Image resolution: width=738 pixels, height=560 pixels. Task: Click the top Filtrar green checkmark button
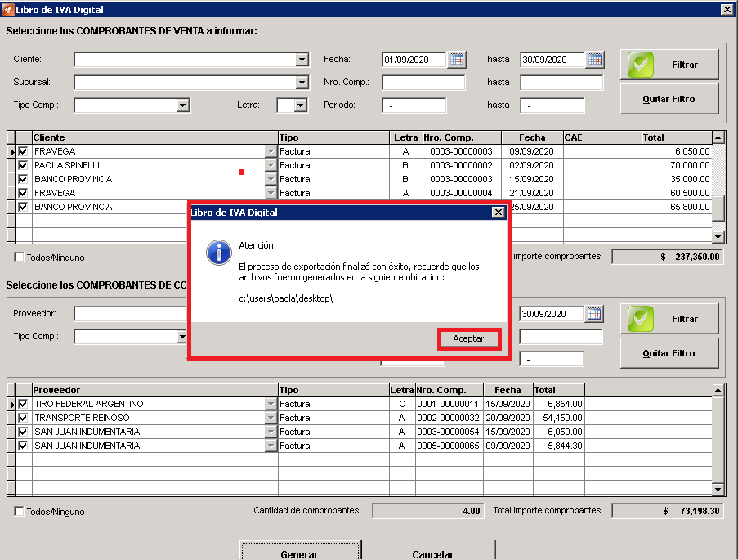pos(669,65)
